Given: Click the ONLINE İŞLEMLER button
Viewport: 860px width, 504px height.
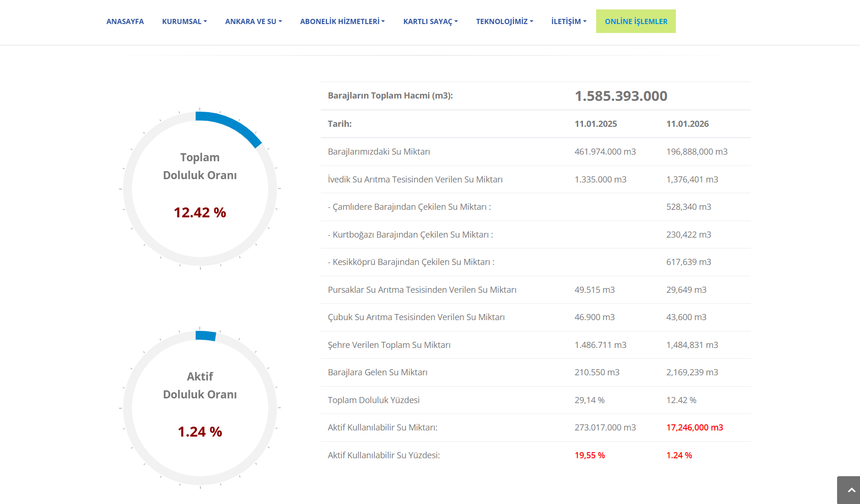Looking at the screenshot, I should point(636,21).
